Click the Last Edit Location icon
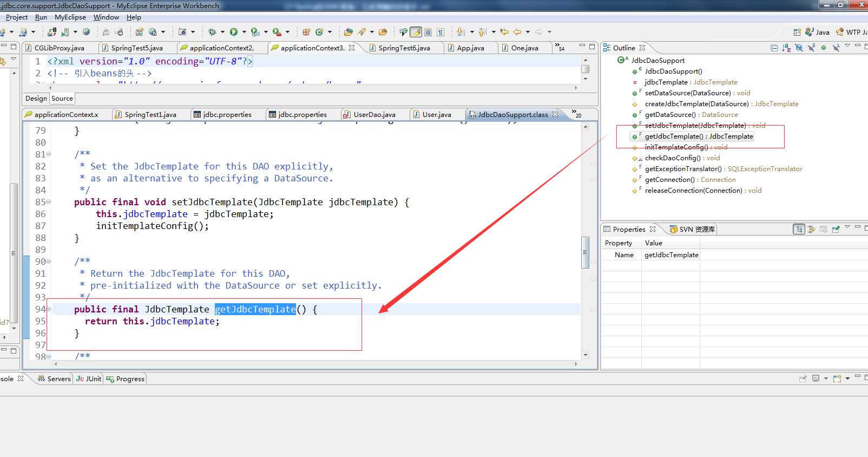Image resolution: width=868 pixels, height=457 pixels. click(x=504, y=32)
